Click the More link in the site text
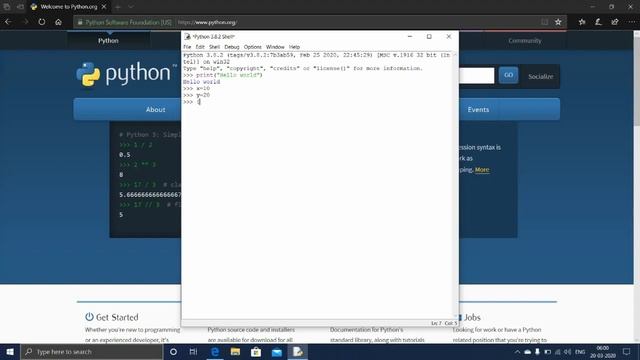The height and width of the screenshot is (360, 640). click(x=482, y=169)
